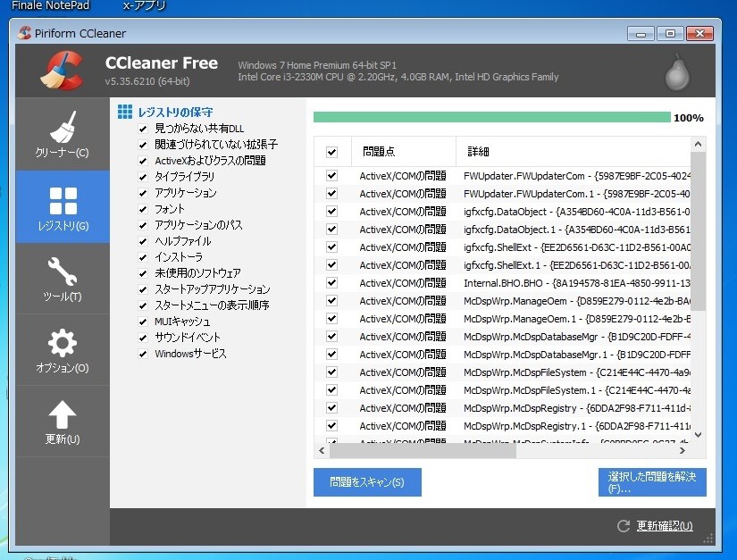Maximize the Piriform CCleaner window
737x560 pixels.
click(x=670, y=33)
